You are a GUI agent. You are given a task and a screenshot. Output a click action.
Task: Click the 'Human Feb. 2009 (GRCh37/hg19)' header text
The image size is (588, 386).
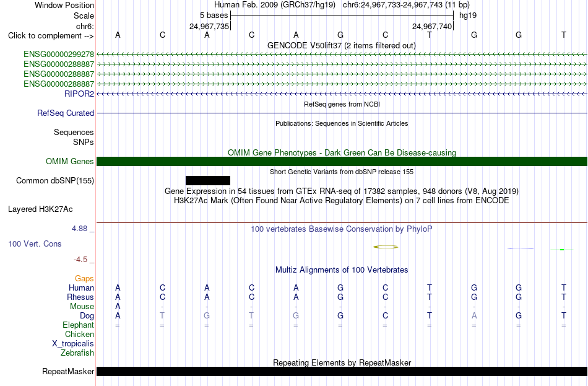point(276,5)
